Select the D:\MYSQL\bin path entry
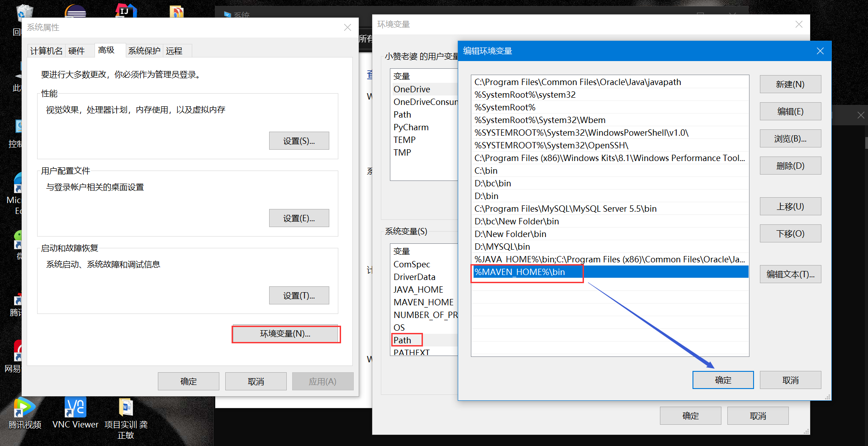Viewport: 868px width, 446px height. 610,247
